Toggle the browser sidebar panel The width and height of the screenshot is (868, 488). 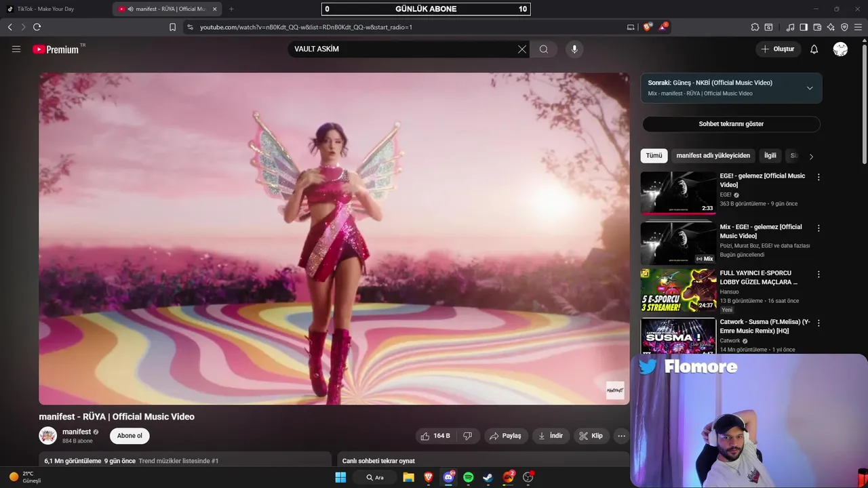point(804,27)
